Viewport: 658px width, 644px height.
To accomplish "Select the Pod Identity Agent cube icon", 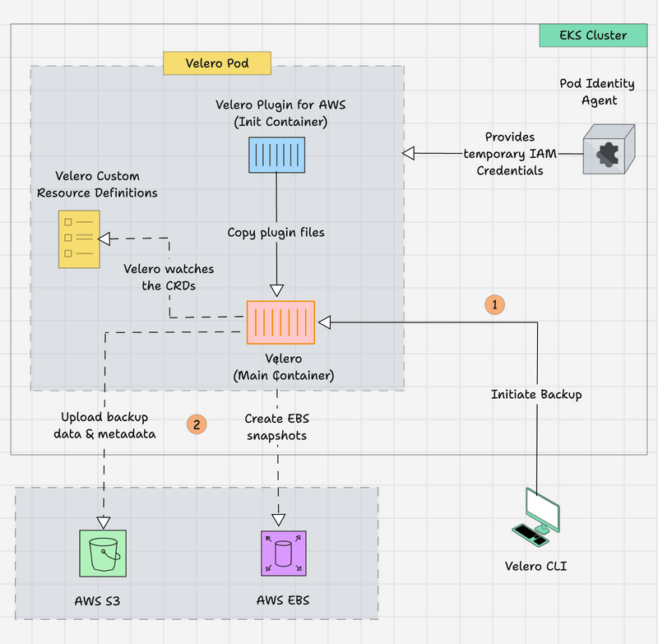I will (609, 149).
